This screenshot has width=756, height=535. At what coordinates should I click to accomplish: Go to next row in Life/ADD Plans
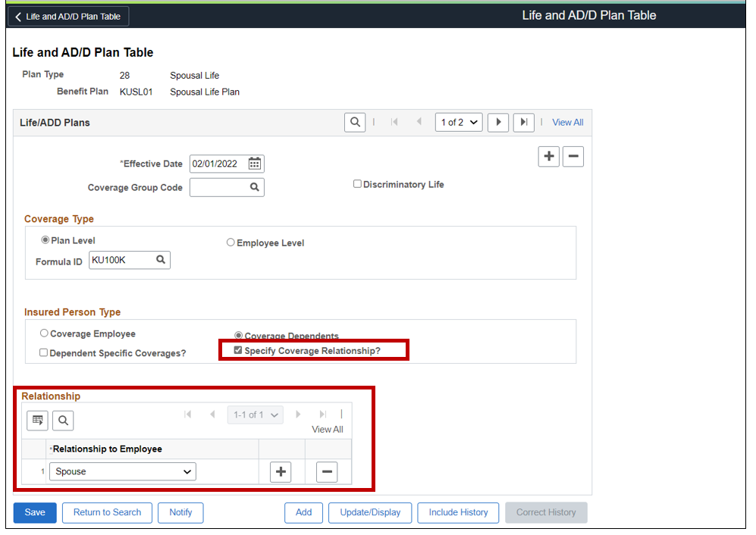point(498,122)
